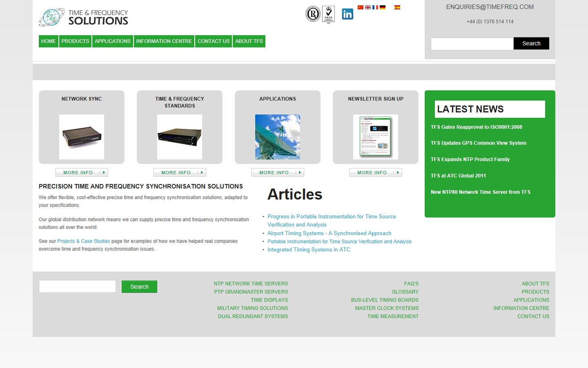Open the INFORMATION CENTRE navigation menu

[x=164, y=41]
